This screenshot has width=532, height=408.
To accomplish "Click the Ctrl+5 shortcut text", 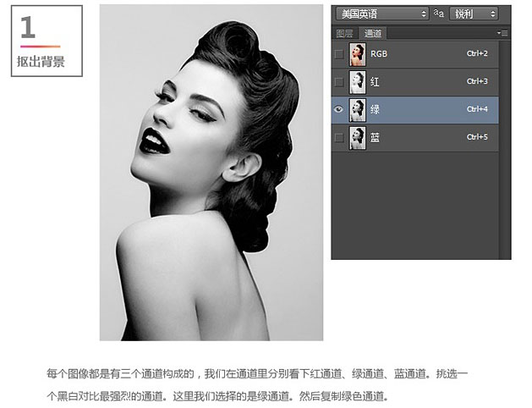I will [x=477, y=137].
